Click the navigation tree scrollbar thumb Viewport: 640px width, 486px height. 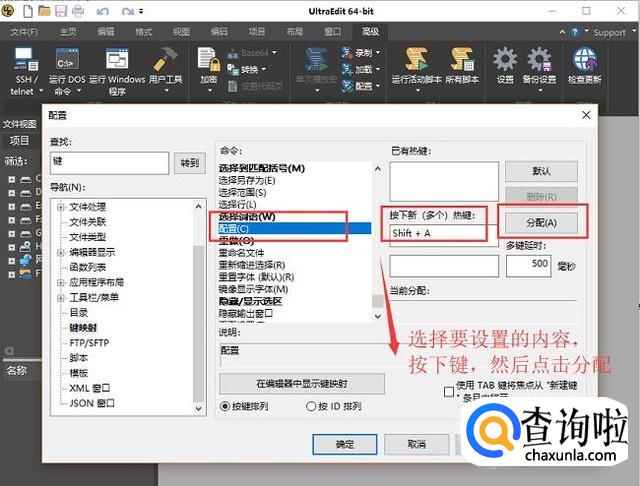(x=198, y=324)
